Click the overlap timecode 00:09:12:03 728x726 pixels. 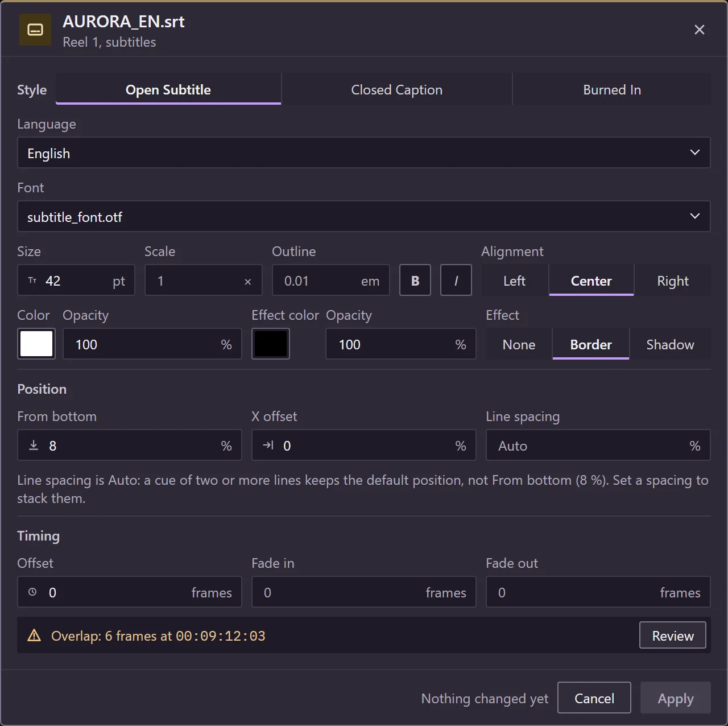221,636
